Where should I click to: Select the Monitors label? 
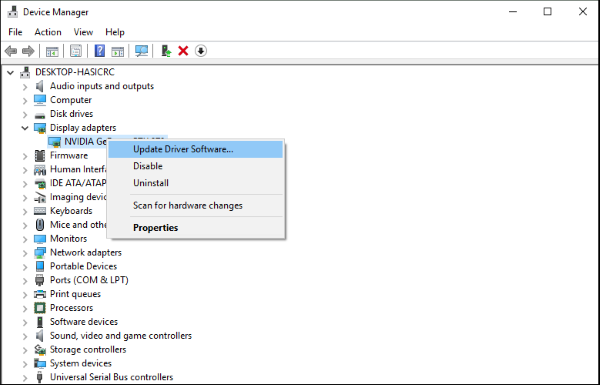tap(68, 239)
